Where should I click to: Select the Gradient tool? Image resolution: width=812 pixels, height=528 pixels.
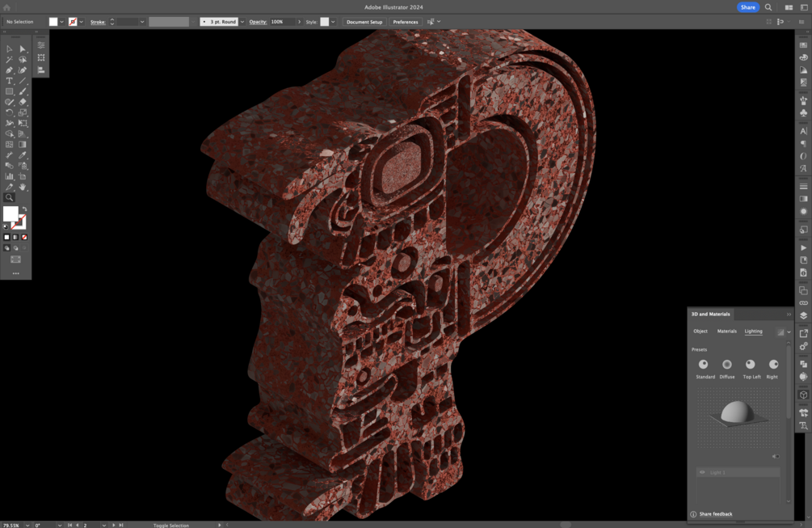click(x=23, y=145)
